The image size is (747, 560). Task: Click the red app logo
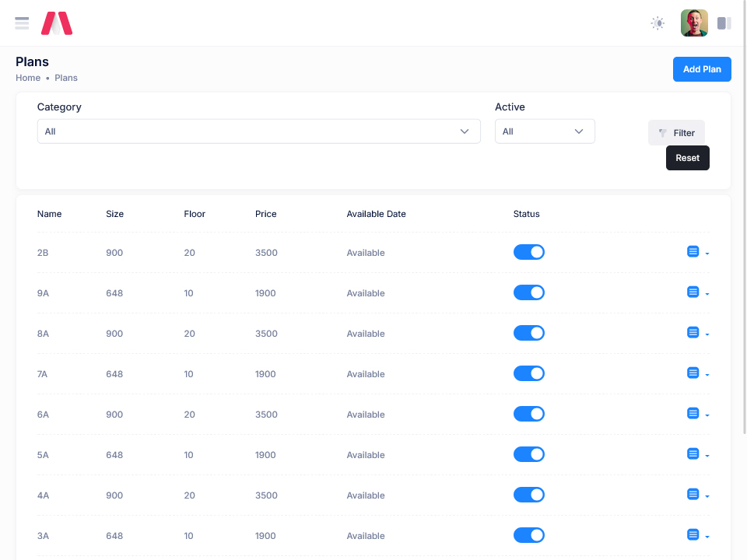(57, 23)
